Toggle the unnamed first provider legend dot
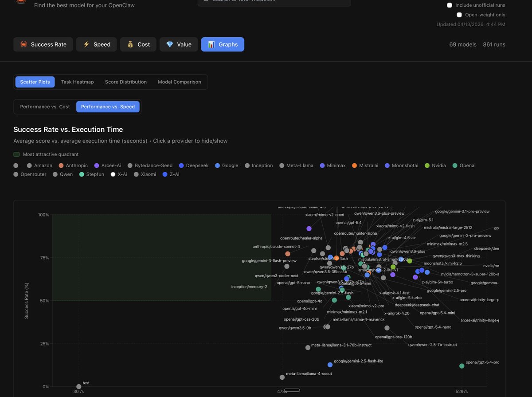The height and width of the screenshot is (397, 532). tap(16, 165)
